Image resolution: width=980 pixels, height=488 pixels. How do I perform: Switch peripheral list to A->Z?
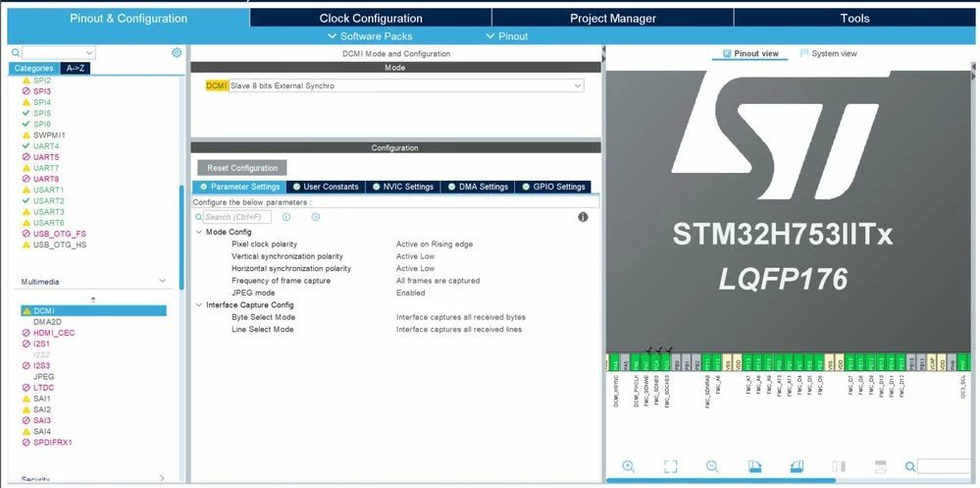[76, 68]
